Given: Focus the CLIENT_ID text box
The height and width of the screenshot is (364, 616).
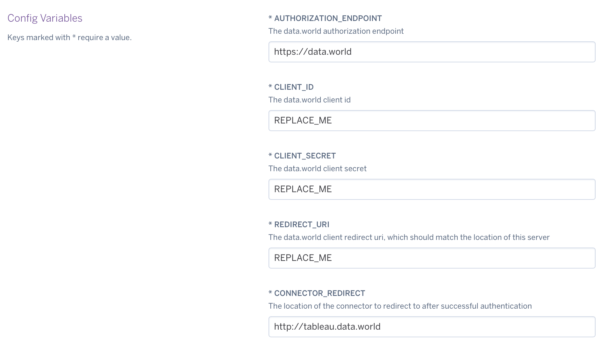Looking at the screenshot, I should click(x=432, y=121).
